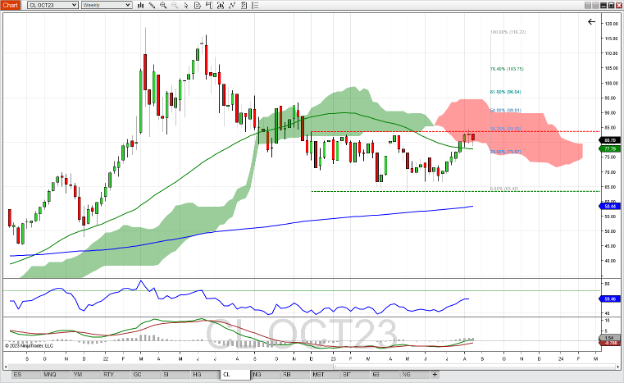Open the indicators toolbar icon

pos(221,5)
